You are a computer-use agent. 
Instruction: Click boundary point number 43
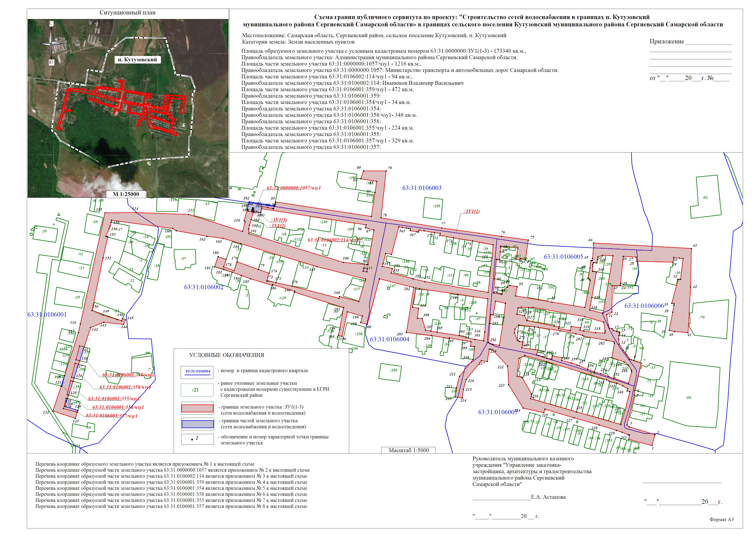coord(695,246)
